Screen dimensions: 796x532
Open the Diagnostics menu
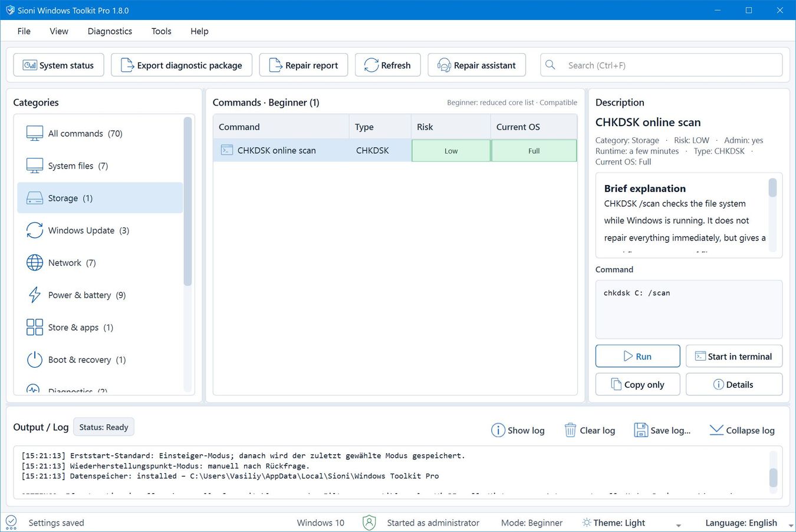pos(110,31)
